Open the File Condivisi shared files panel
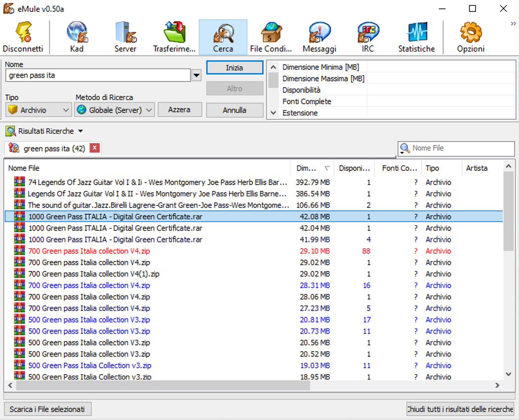 [271, 37]
